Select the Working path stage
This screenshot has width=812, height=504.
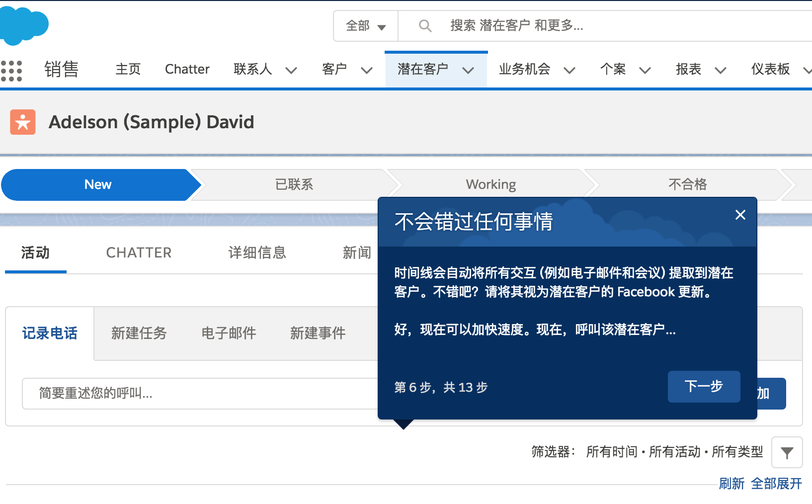[x=491, y=184]
